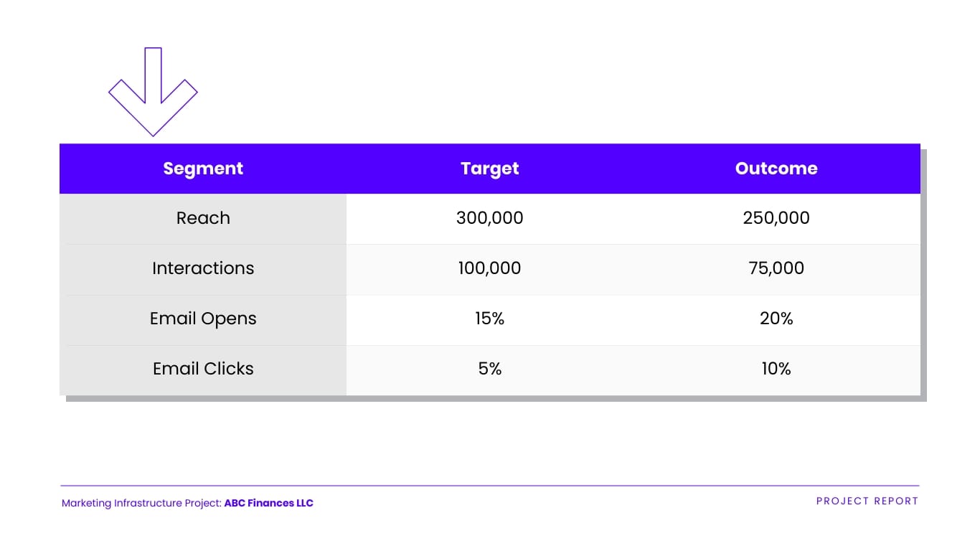Image resolution: width=980 pixels, height=551 pixels.
Task: Click the 5% Email Clicks target
Action: [x=489, y=369]
